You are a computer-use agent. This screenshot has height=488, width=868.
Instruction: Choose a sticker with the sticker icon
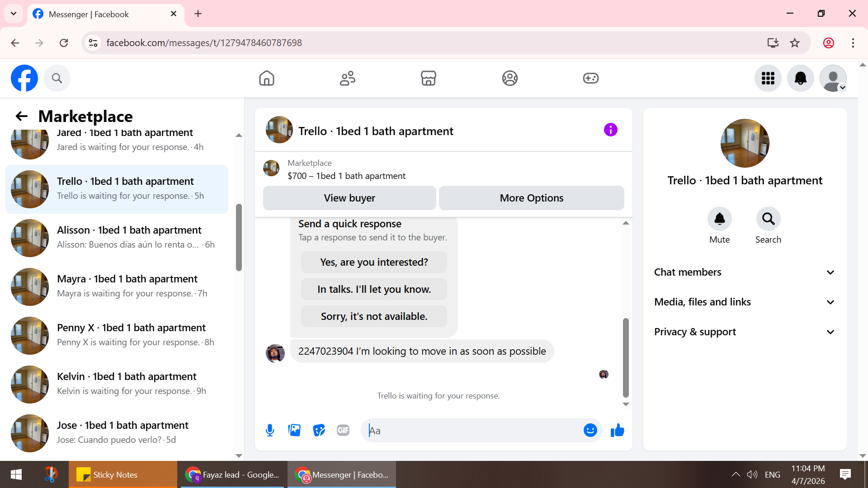[319, 431]
